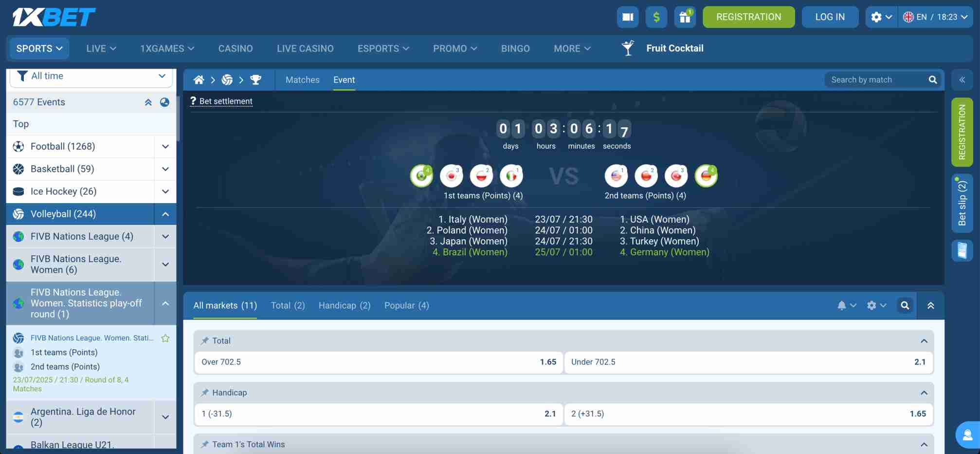Expand the Basketball category chevron
Screen dimensions: 980x454
(x=165, y=169)
